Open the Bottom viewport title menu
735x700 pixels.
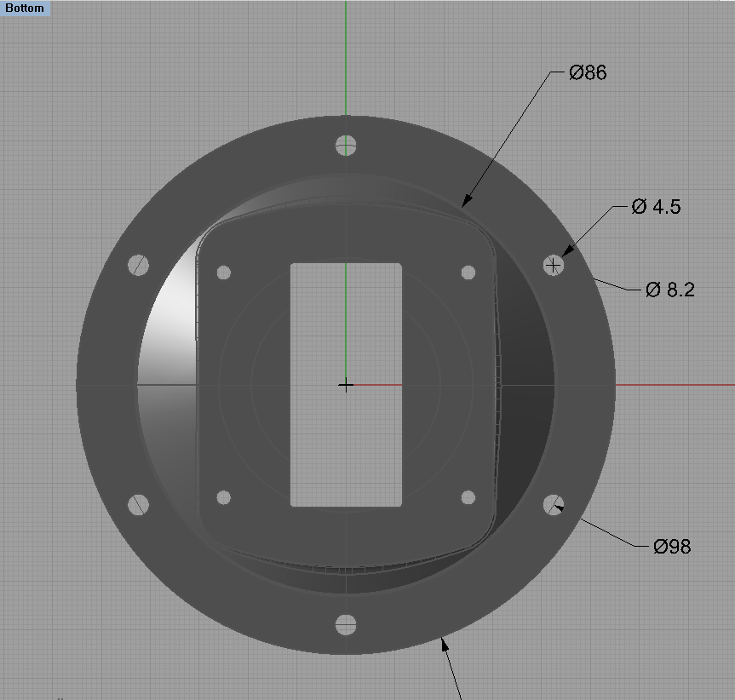(x=25, y=9)
